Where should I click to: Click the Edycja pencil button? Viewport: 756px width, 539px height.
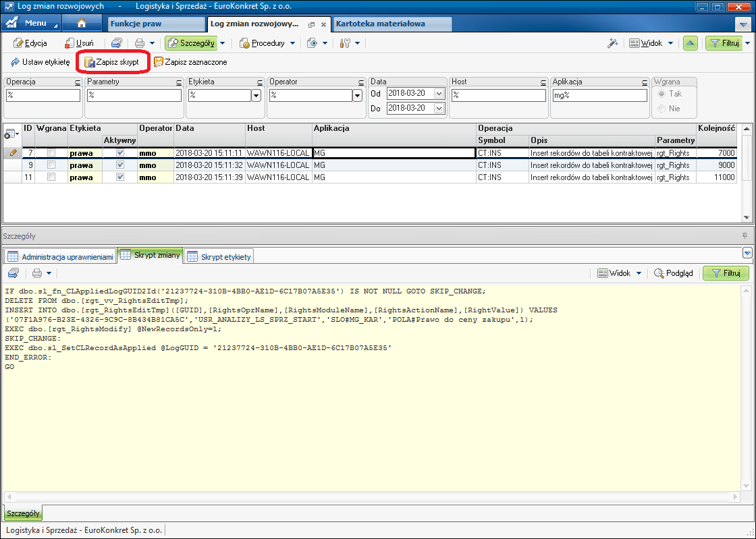(30, 43)
